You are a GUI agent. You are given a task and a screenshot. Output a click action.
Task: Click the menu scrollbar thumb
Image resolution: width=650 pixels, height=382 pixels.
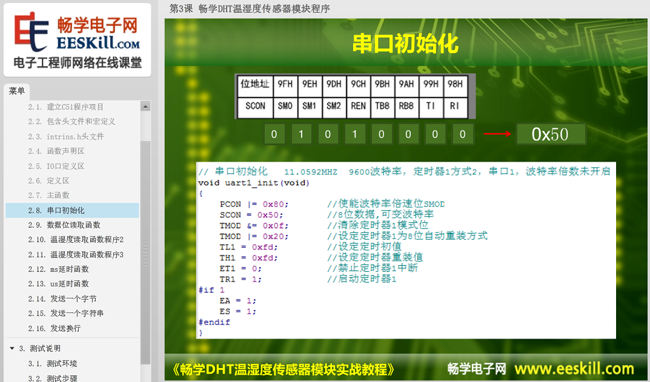(145, 253)
